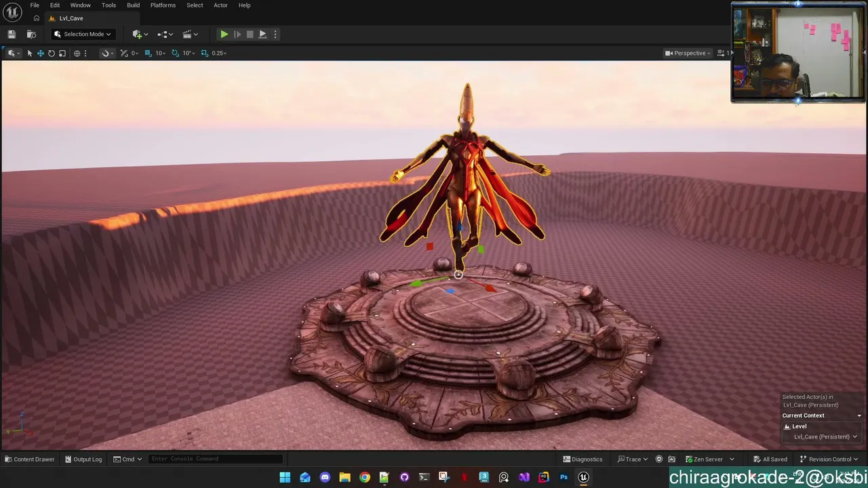
Task: Open the Add content (cube plus) dropdown
Action: point(140,34)
